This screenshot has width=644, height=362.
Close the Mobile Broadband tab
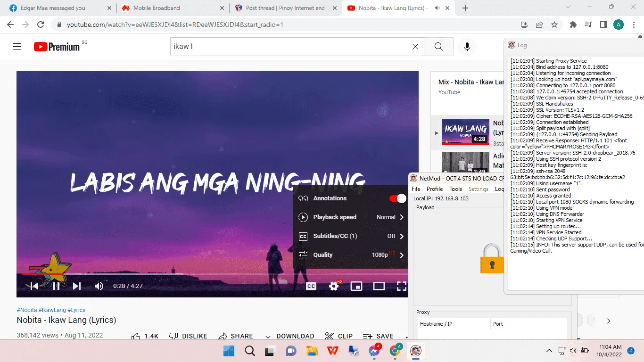[222, 8]
